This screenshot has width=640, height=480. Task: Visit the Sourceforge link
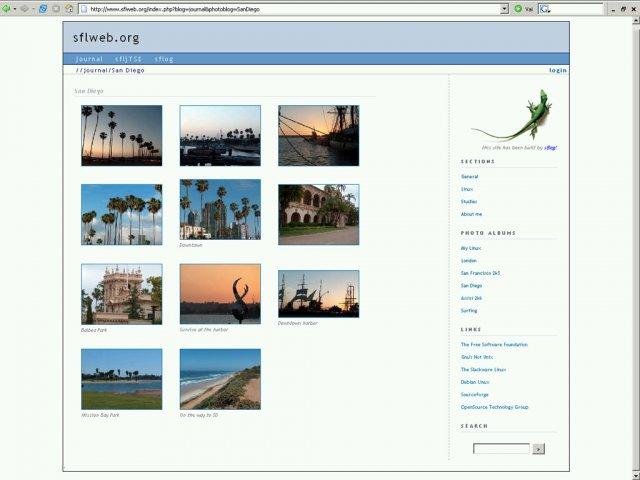pyautogui.click(x=475, y=395)
